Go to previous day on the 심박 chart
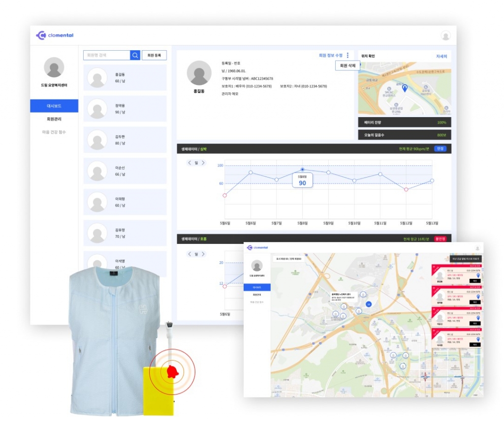 [x=189, y=163]
